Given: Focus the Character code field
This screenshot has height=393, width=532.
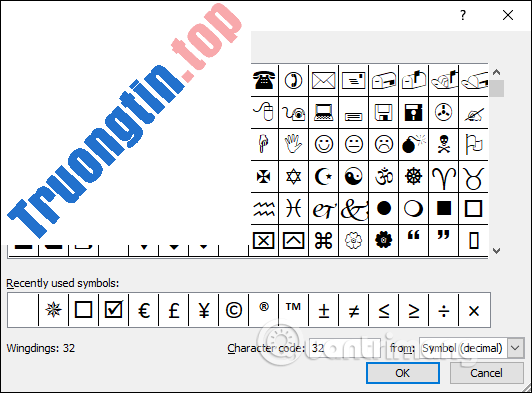Looking at the screenshot, I should pos(345,348).
